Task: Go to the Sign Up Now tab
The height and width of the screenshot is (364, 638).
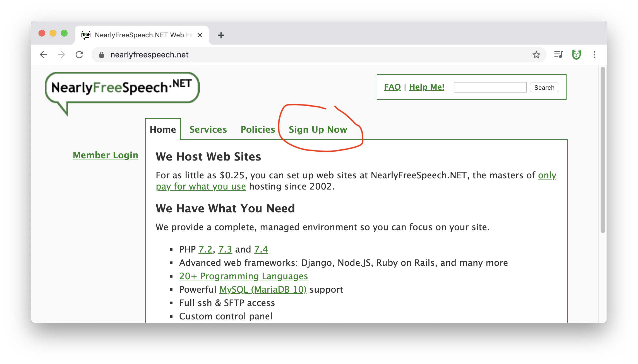Action: 318,130
